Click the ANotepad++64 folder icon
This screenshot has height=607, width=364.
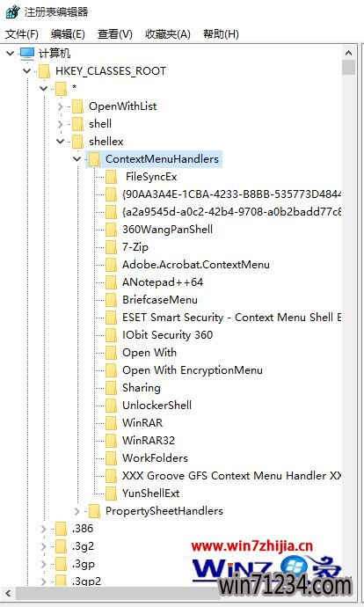tap(111, 282)
